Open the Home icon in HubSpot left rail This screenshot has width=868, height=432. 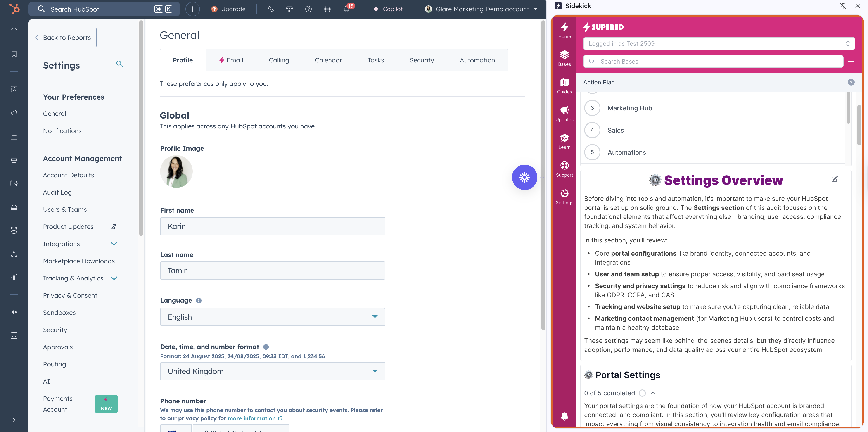tap(14, 31)
